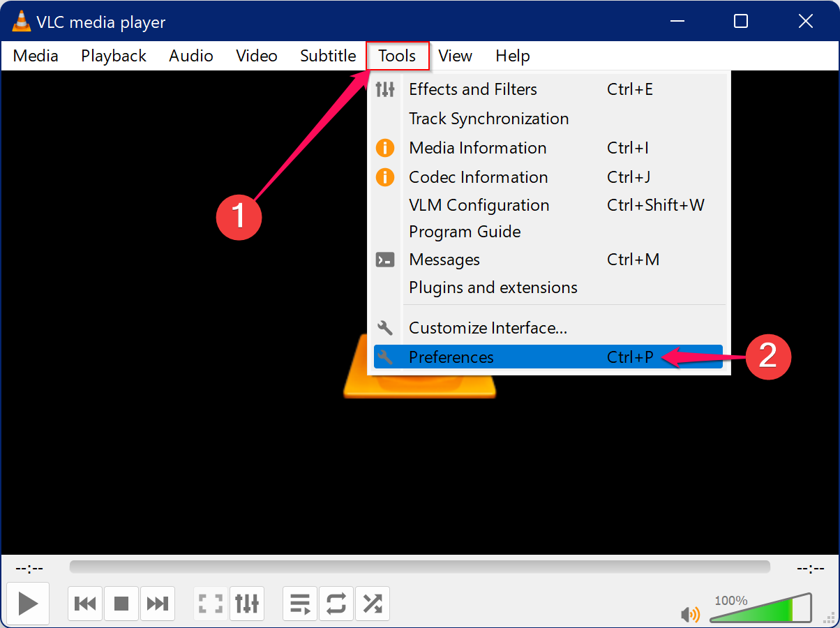Adjust the volume slider at 100%
Screen dimensions: 840x628
tap(760, 608)
